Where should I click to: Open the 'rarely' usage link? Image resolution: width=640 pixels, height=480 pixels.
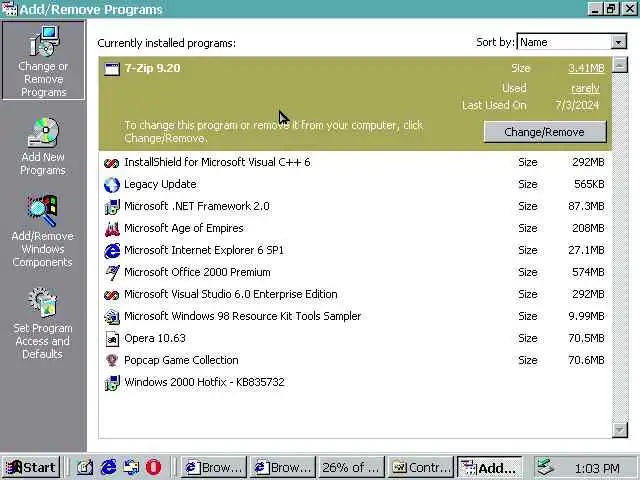pos(585,88)
